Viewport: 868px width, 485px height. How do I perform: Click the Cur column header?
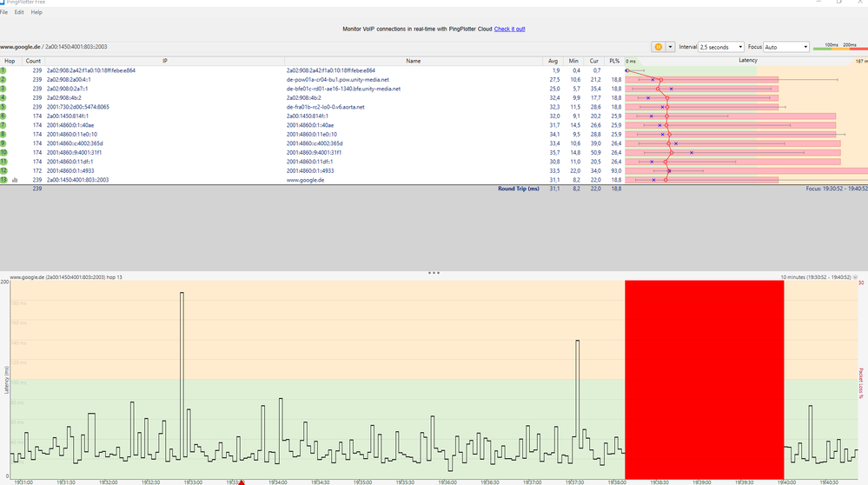594,61
